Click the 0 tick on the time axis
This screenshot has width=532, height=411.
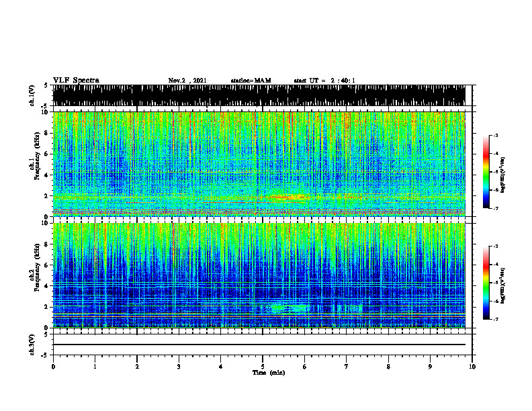(x=53, y=367)
